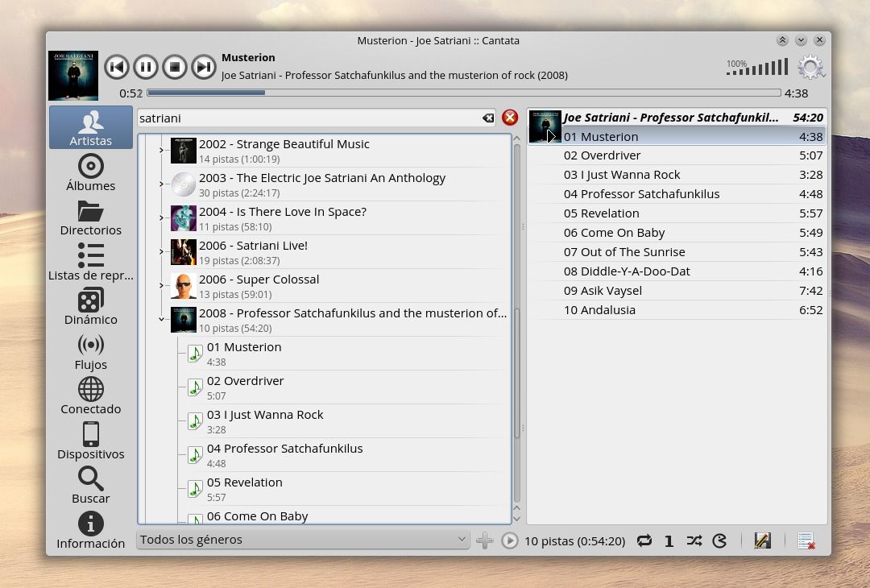This screenshot has width=870, height=588.
Task: Switch to the Dinámico section
Action: 90,307
